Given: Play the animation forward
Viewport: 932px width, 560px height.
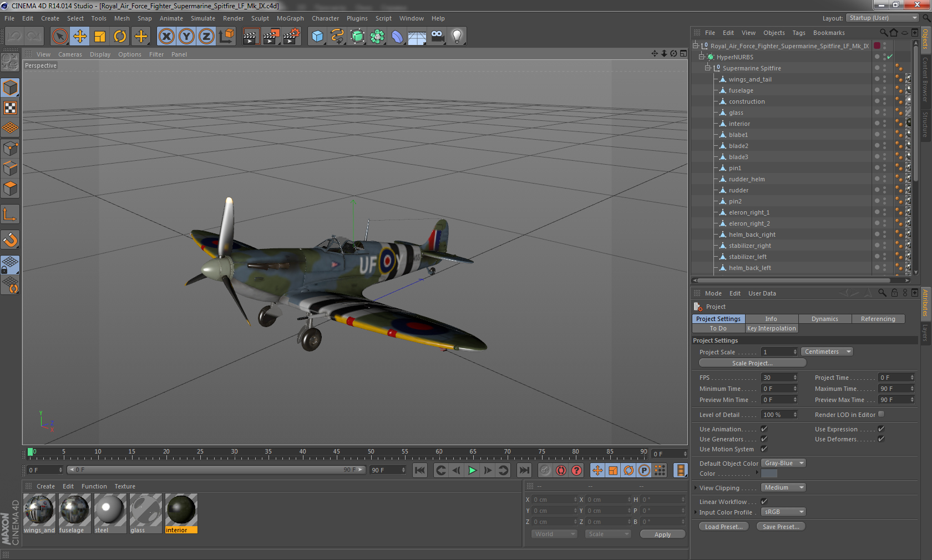Looking at the screenshot, I should coord(472,470).
